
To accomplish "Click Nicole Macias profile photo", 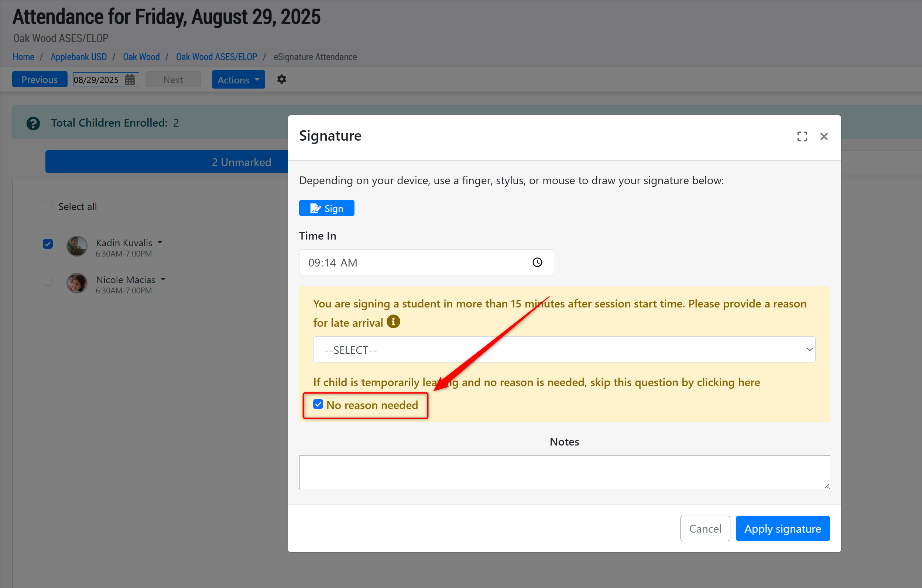I will [77, 283].
